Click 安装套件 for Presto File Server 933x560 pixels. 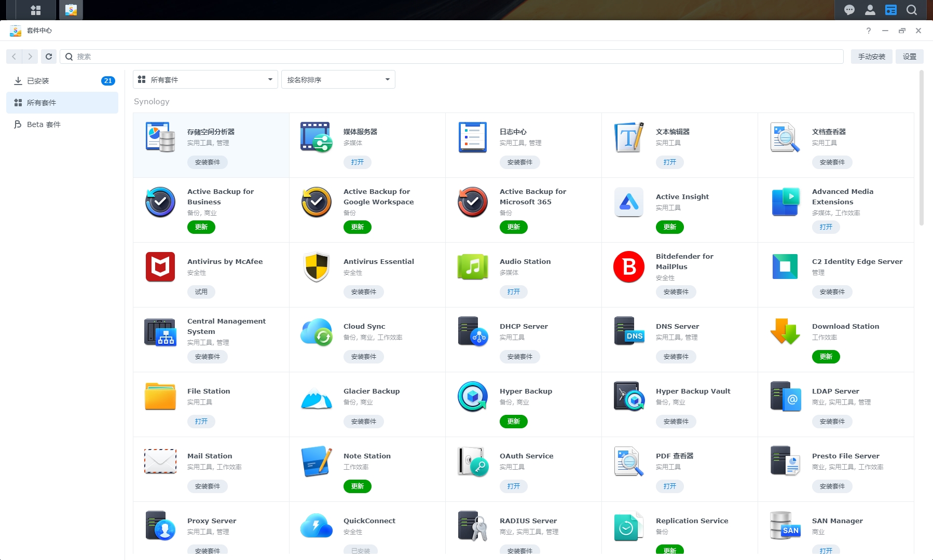(832, 486)
